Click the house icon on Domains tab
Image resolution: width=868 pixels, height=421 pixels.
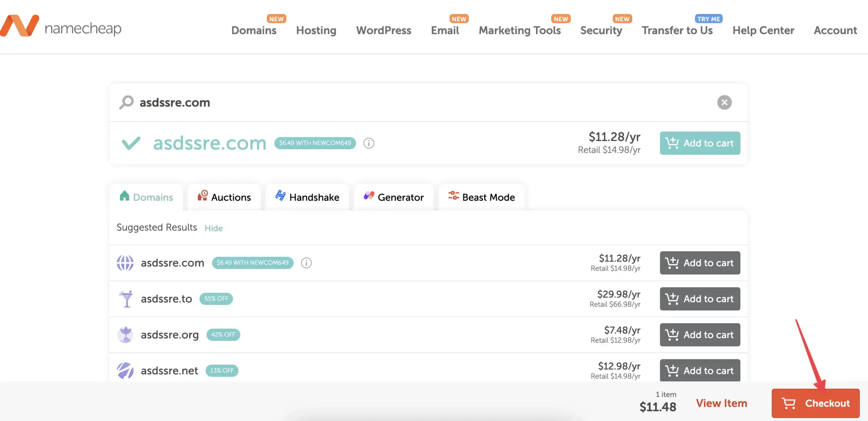[124, 196]
